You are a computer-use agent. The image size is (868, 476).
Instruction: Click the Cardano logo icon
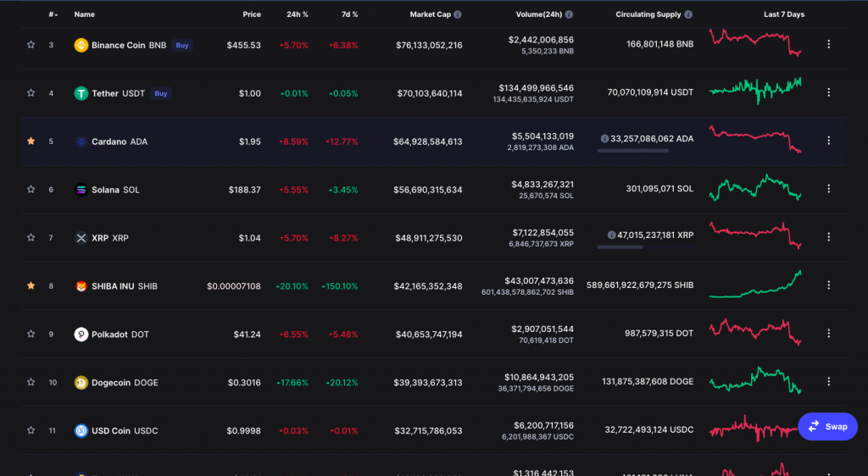click(81, 141)
